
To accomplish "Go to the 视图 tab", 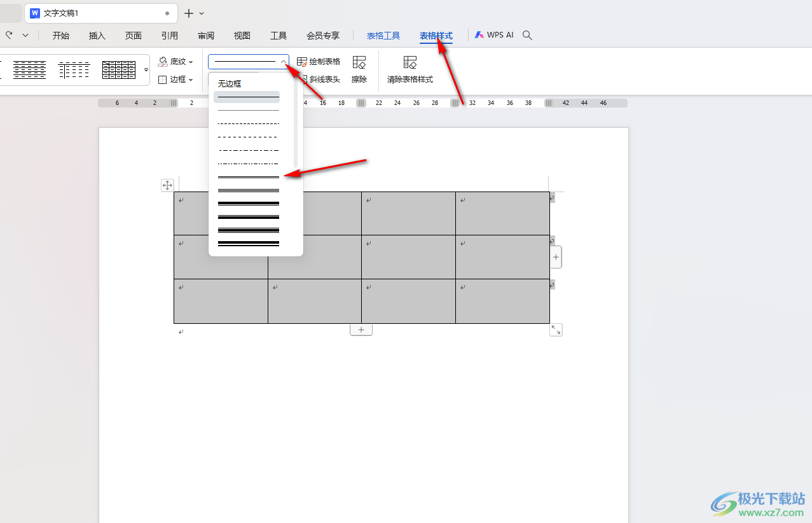I will point(242,36).
